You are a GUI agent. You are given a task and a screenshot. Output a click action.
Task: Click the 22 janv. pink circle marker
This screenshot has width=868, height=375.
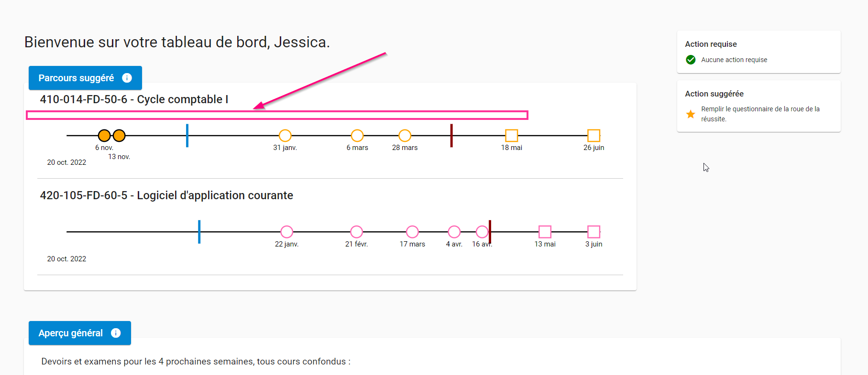tap(286, 232)
